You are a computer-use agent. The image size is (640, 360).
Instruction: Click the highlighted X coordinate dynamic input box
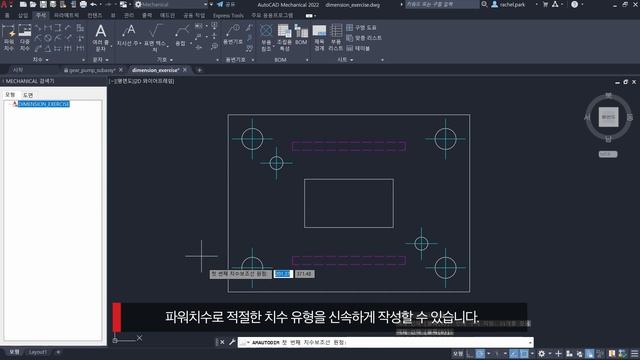point(283,274)
